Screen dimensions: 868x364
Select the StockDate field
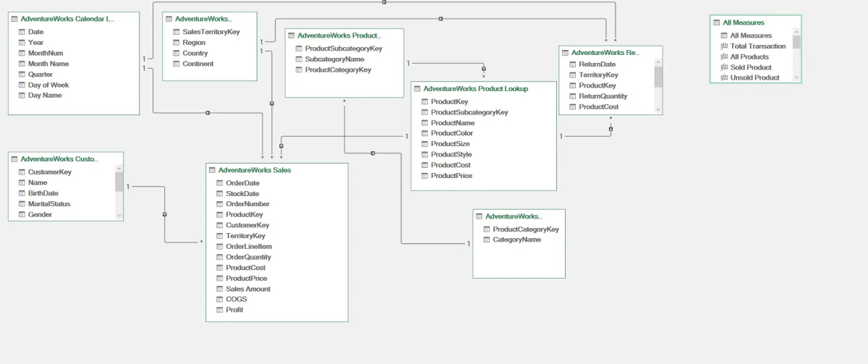coord(242,193)
